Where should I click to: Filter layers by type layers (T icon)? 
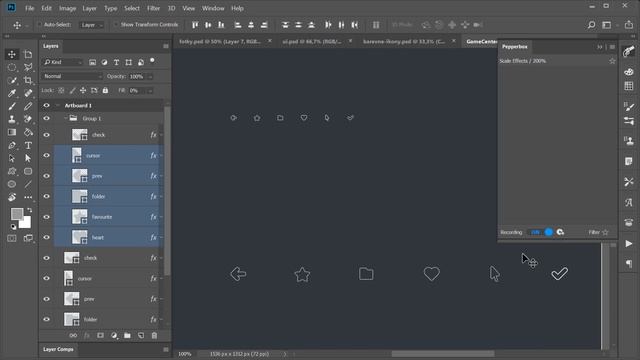pos(116,62)
